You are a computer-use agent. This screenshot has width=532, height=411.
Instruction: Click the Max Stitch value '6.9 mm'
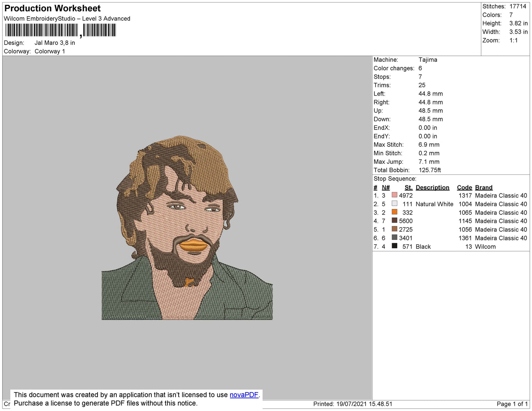[x=429, y=145]
